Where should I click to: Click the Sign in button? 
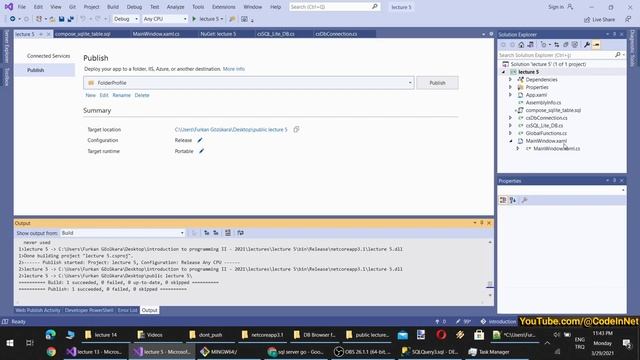click(x=561, y=7)
